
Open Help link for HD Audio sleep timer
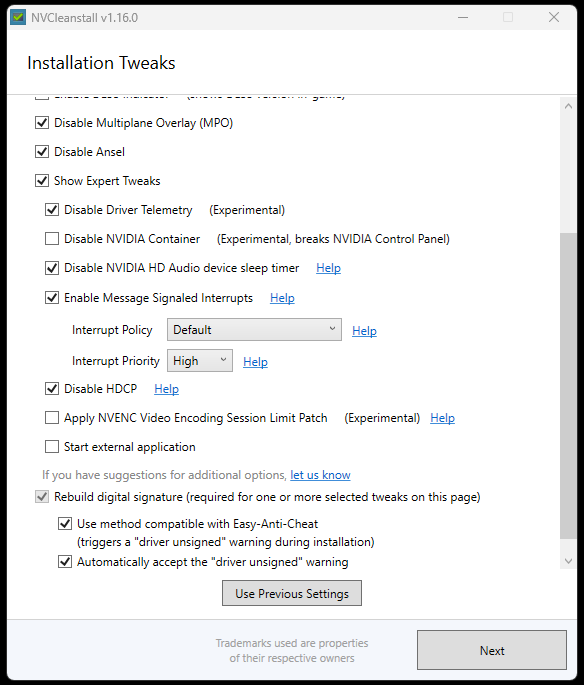click(x=328, y=268)
